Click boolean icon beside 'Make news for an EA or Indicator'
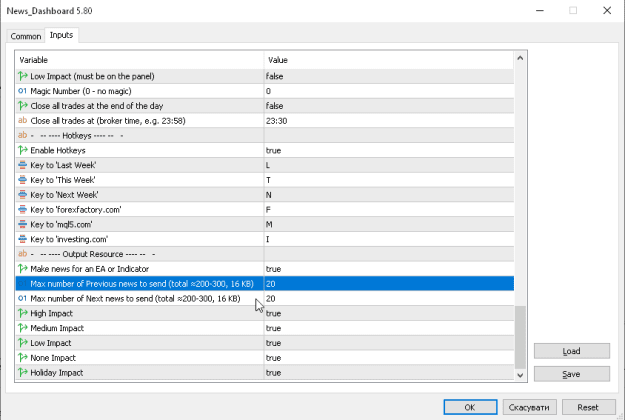This screenshot has height=420, width=625. pos(23,269)
